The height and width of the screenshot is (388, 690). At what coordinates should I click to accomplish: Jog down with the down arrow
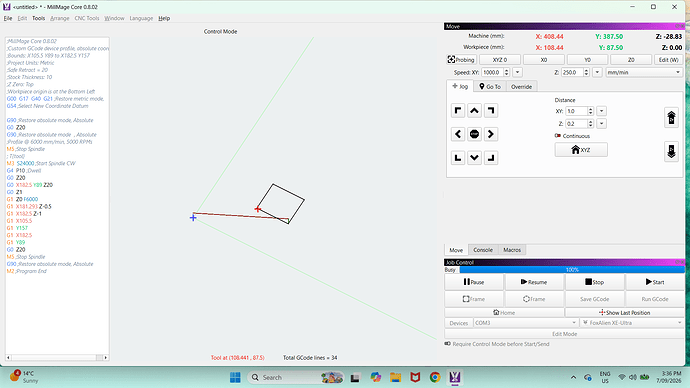click(474, 157)
